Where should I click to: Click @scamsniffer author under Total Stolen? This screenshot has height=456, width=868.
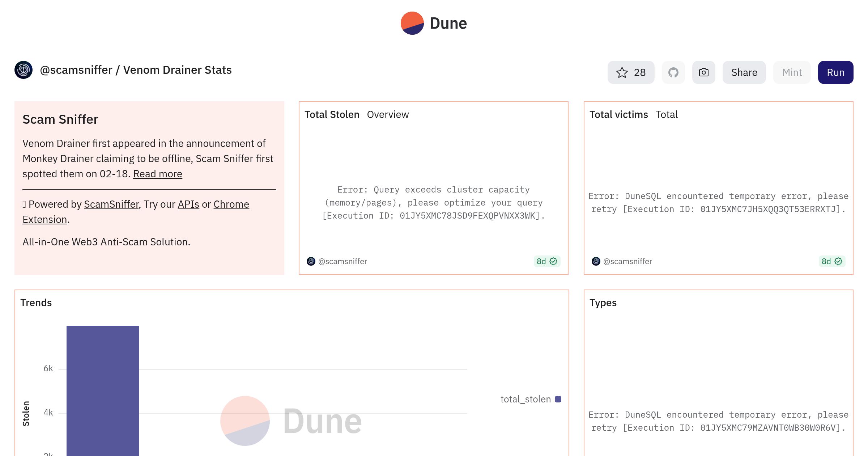coord(342,261)
